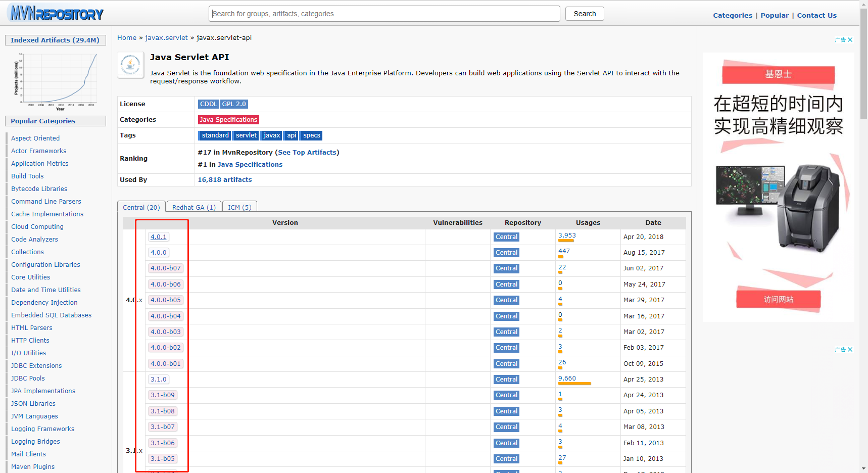Screen dimensions: 868x473
Task: Open the Popular link in header
Action: [x=775, y=16]
